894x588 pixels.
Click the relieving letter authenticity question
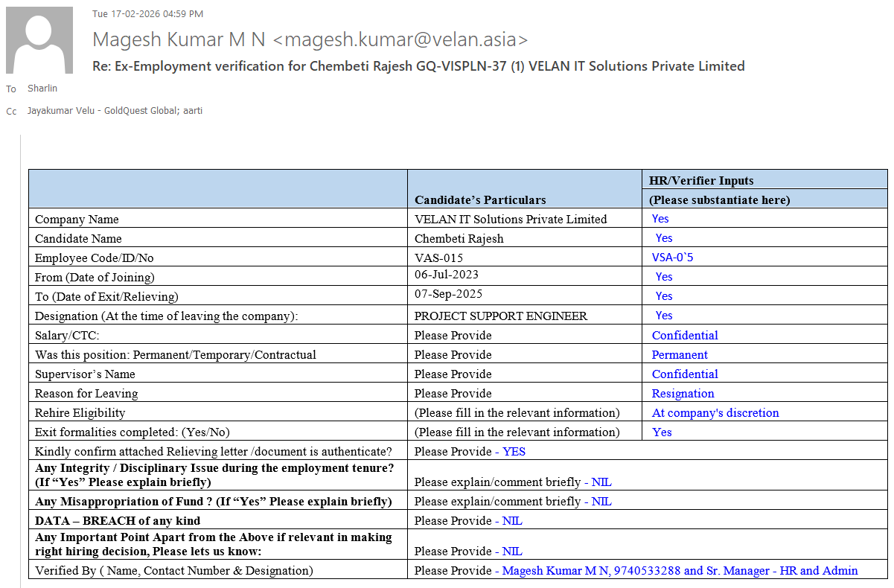coord(212,451)
